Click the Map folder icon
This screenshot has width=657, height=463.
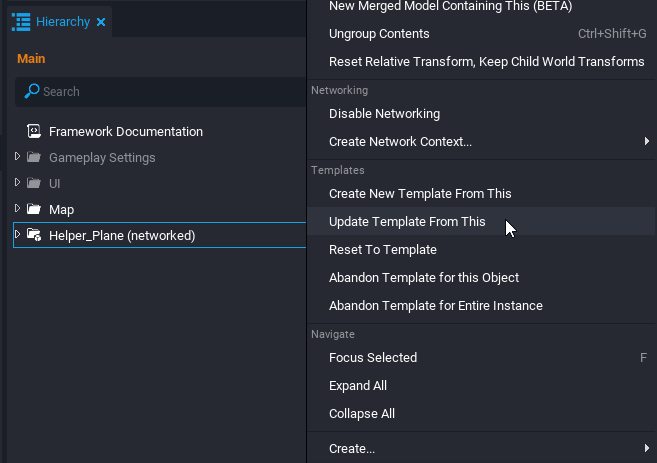click(x=34, y=210)
